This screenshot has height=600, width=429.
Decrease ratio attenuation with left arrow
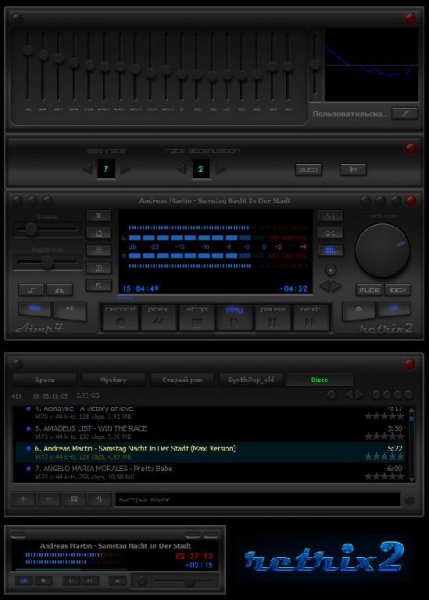pyautogui.click(x=182, y=168)
